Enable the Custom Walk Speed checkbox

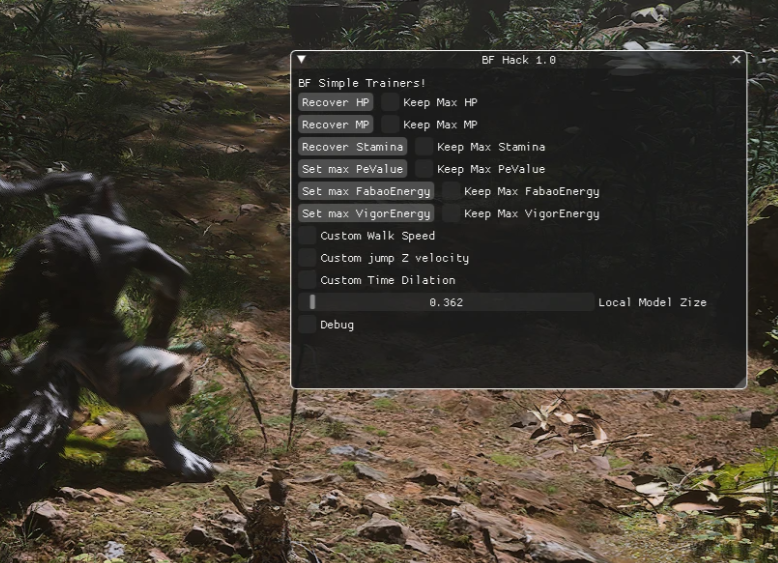point(307,236)
